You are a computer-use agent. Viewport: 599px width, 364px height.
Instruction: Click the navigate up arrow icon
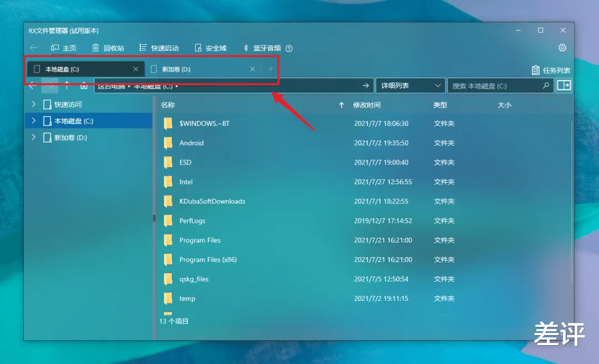[x=67, y=85]
